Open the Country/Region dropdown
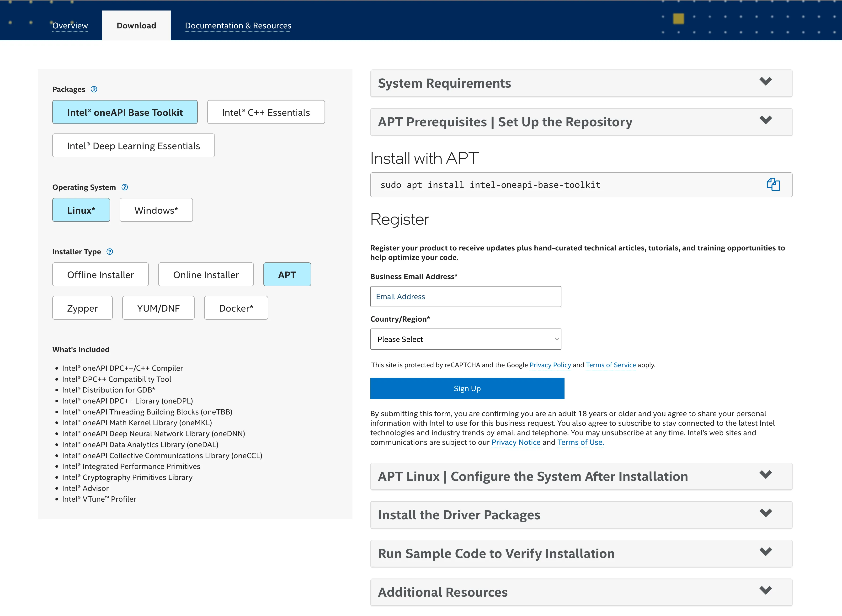842x616 pixels. click(465, 339)
